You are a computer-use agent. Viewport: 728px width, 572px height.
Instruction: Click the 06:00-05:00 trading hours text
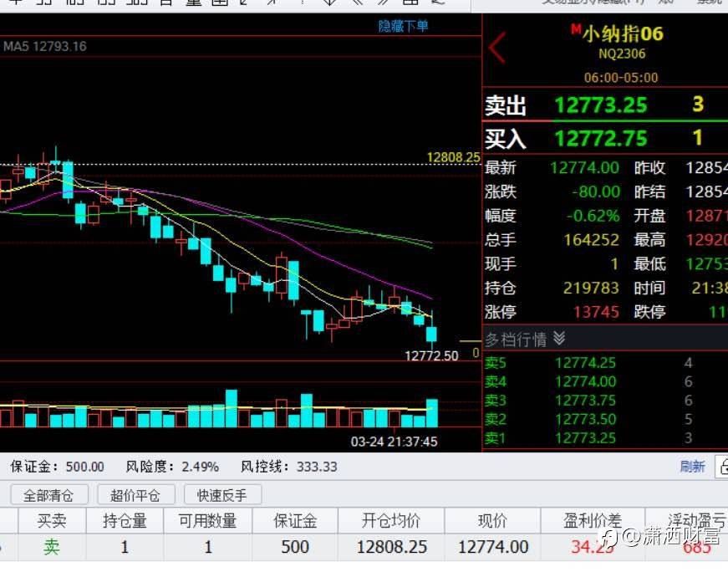tap(621, 78)
